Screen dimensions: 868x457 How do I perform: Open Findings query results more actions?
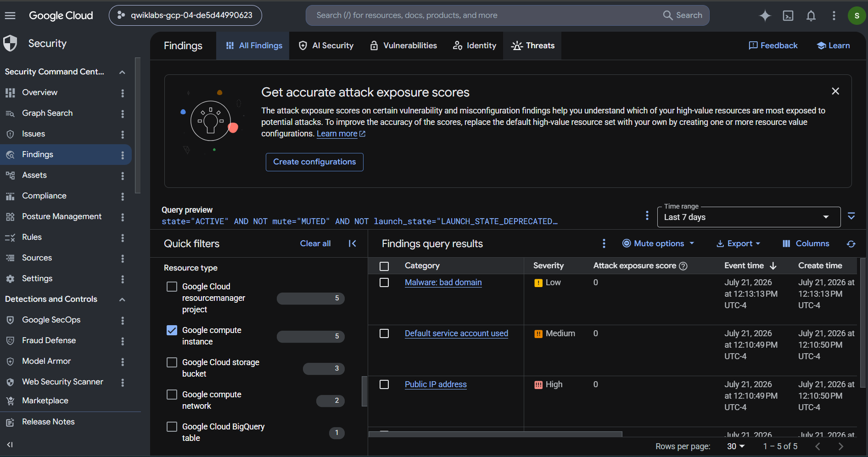(x=604, y=243)
